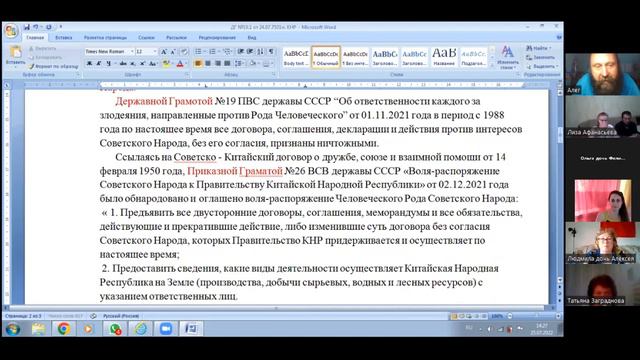Switch to the Разметка страницы tab
The image size is (640, 360).
pyautogui.click(x=105, y=38)
